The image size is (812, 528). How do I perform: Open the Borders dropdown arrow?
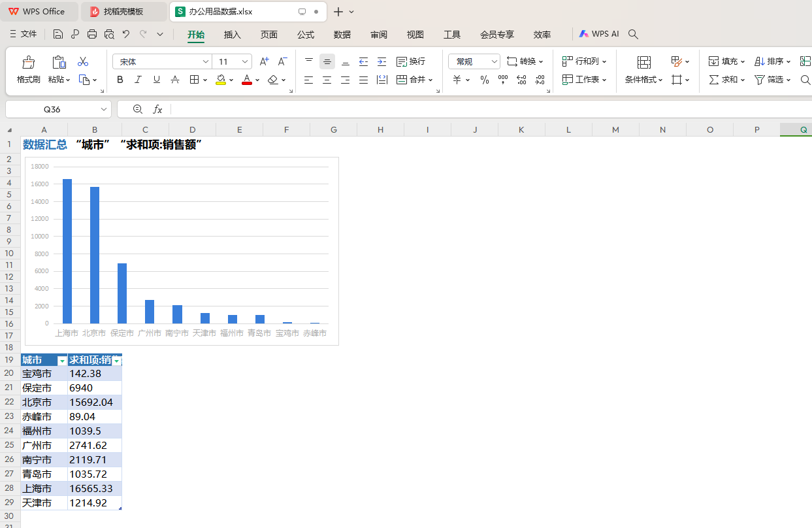pyautogui.click(x=205, y=80)
